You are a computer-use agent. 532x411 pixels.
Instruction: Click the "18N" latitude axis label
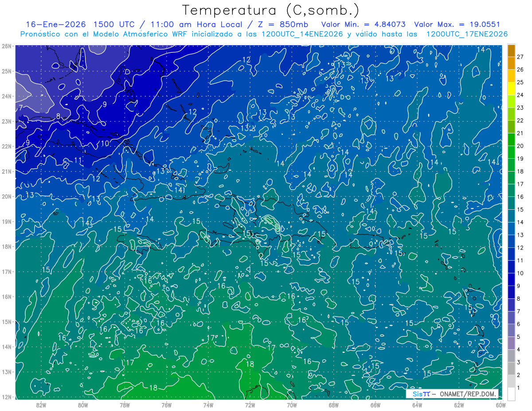(7, 247)
